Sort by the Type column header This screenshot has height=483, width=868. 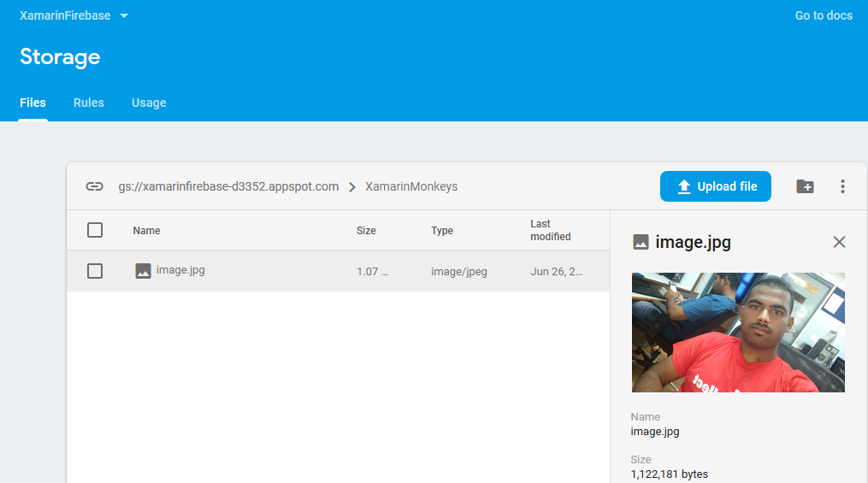coord(442,231)
